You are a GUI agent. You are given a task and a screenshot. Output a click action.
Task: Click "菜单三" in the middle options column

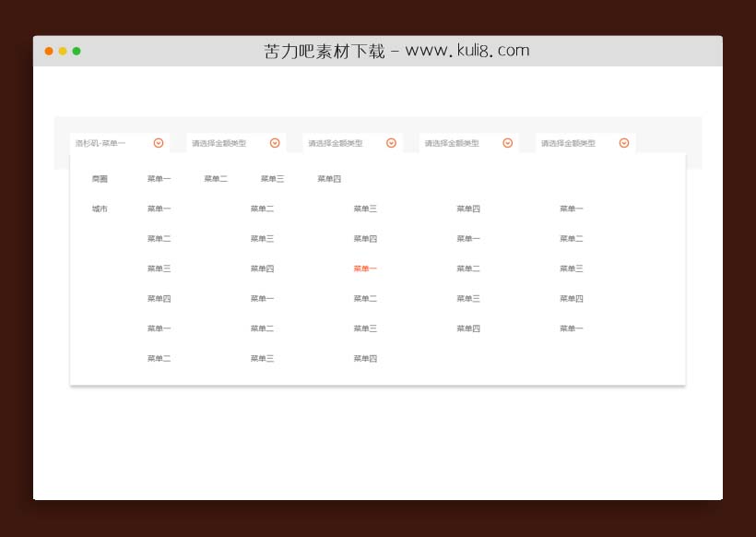click(364, 209)
